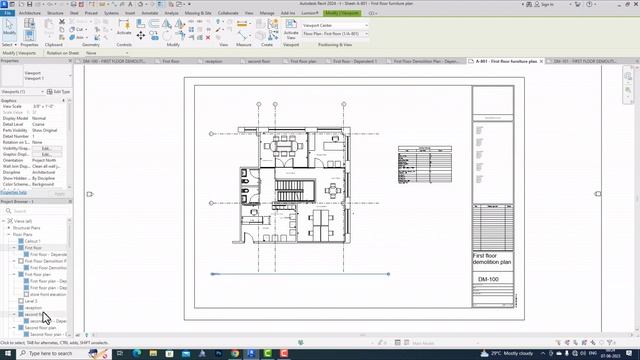The height and width of the screenshot is (360, 640).
Task: Toggle Select Pinned Elements in status bar
Action: tap(576, 343)
